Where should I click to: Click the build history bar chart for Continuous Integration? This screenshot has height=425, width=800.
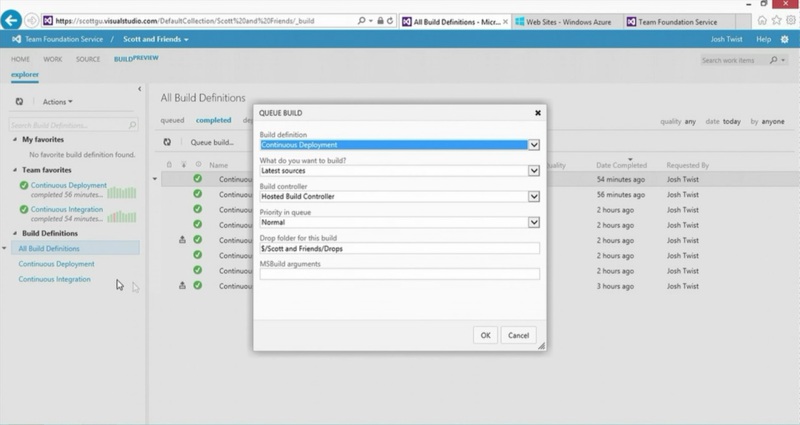point(121,217)
